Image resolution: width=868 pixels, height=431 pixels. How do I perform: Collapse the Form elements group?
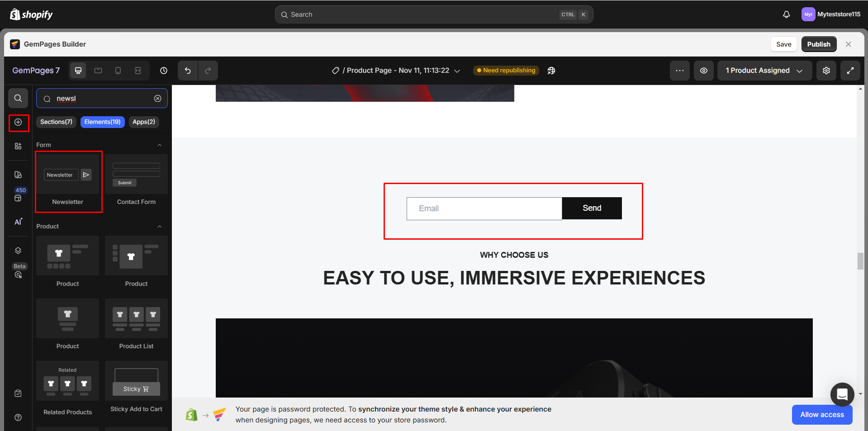159,145
